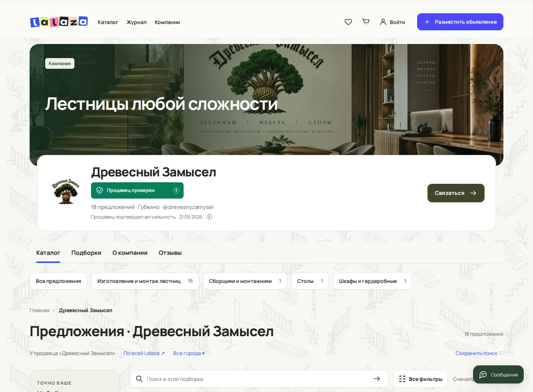Open favorites heart icon in header
The height and width of the screenshot is (392, 533).
348,22
